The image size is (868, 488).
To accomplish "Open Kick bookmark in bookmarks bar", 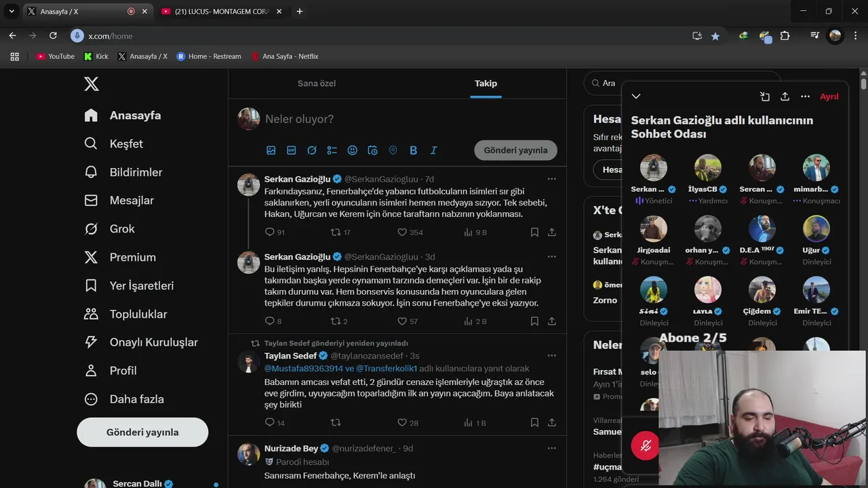I will click(96, 56).
